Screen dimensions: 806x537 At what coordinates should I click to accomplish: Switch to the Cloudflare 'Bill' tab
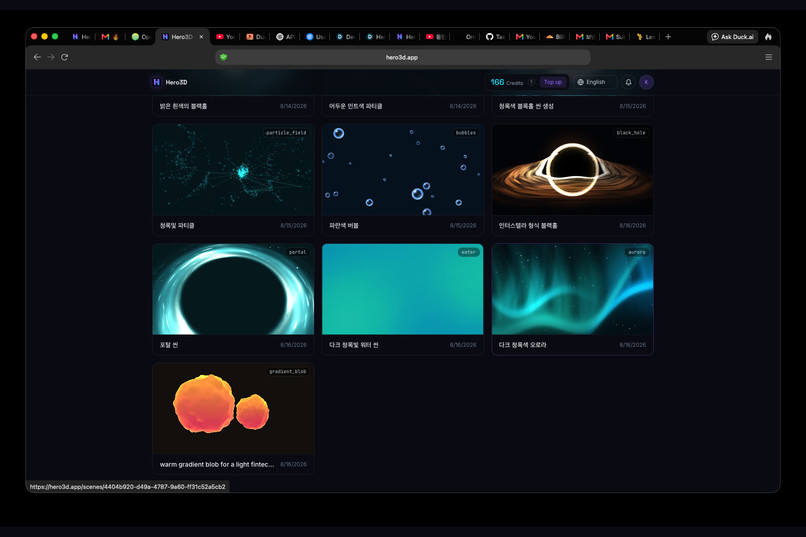[555, 36]
